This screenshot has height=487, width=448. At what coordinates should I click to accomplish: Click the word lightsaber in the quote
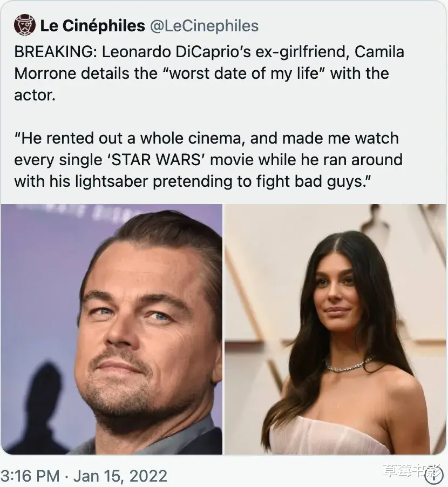pos(111,181)
